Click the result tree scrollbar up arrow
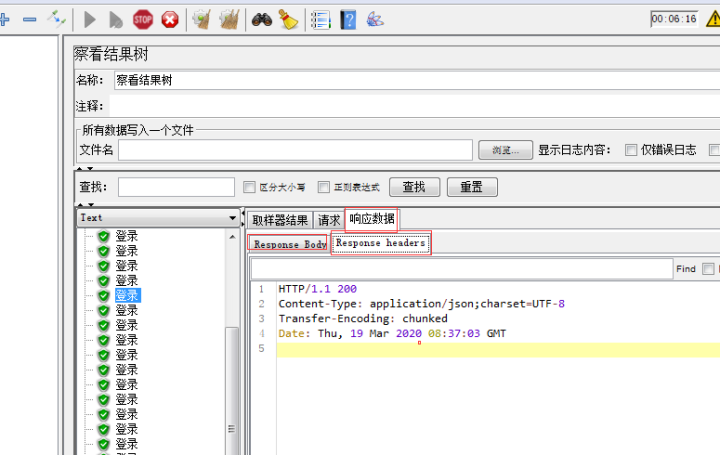Viewport: 720px width, 455px height. (232, 237)
